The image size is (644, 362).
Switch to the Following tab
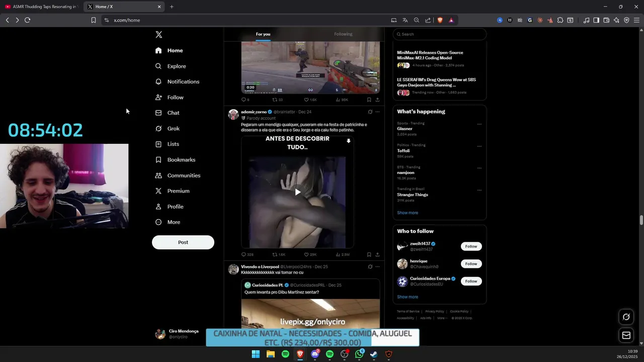(343, 34)
